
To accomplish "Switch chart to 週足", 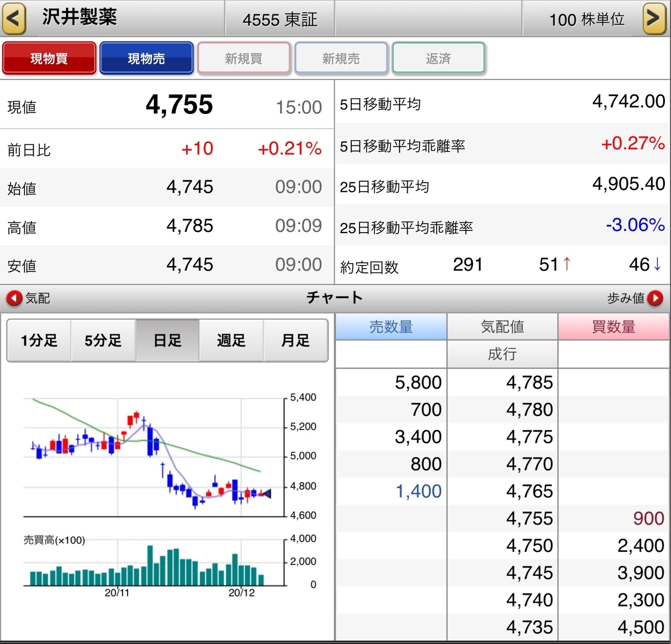I will pyautogui.click(x=231, y=340).
